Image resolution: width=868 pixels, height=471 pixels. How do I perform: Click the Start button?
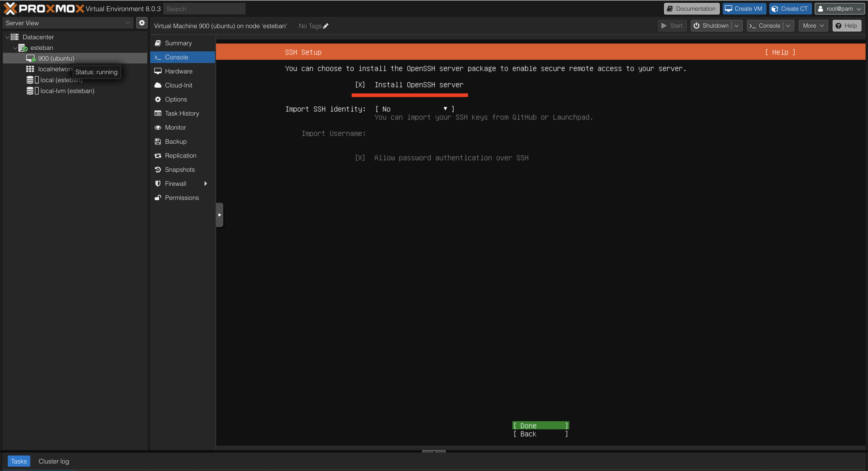point(672,26)
